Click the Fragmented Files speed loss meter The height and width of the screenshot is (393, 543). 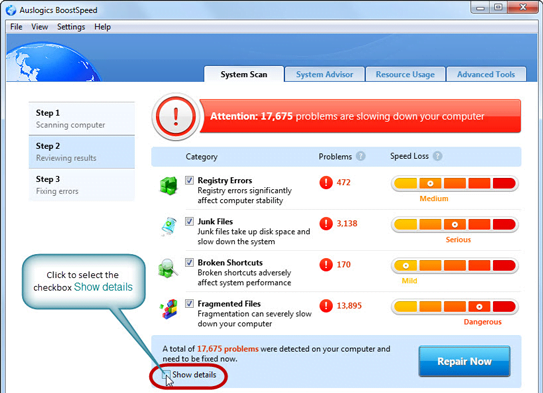pyautogui.click(x=455, y=307)
